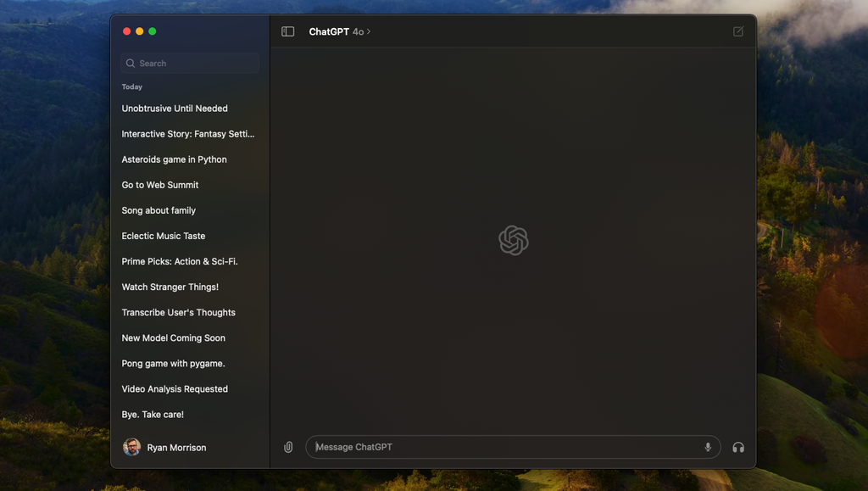Click Ryan Morrison's profile avatar
Screen dimensions: 868x491
click(131, 447)
